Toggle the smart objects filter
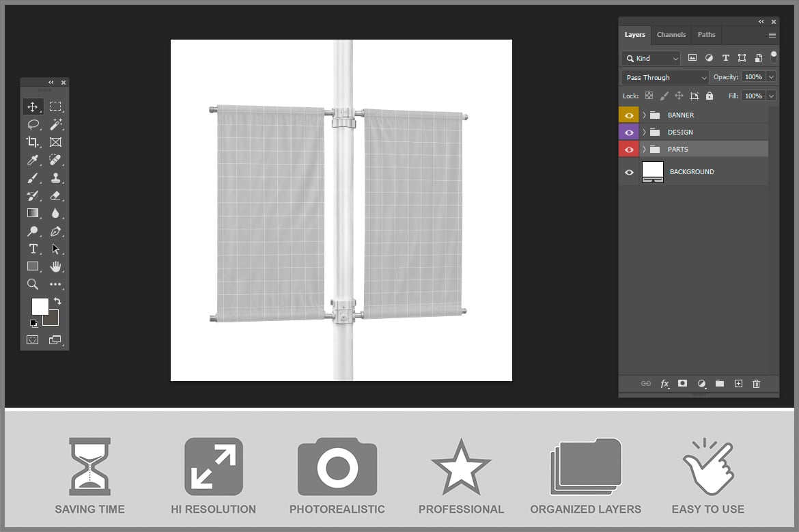The height and width of the screenshot is (532, 799). tap(758, 57)
